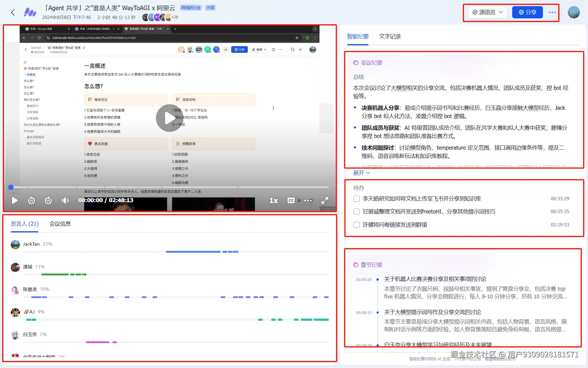Play the video with the large center button
Screen dimensions: 588x368
click(x=169, y=118)
